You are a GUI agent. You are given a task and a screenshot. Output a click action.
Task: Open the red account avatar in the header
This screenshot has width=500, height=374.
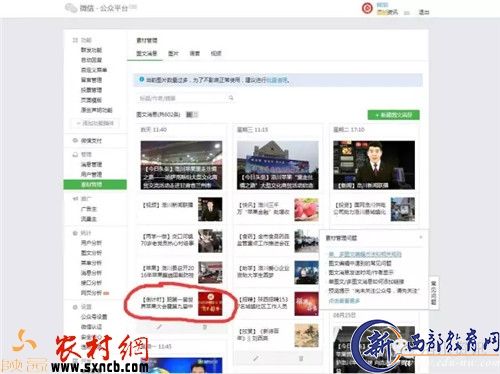367,8
